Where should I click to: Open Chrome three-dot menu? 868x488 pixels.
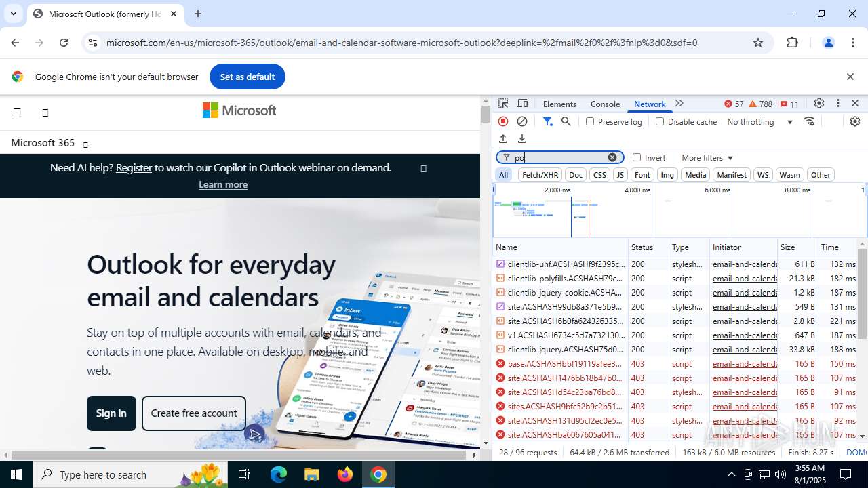point(853,43)
